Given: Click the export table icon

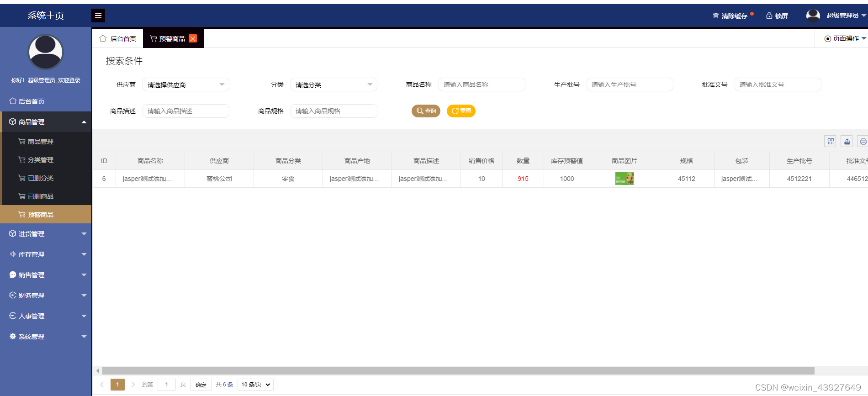Looking at the screenshot, I should (x=847, y=142).
